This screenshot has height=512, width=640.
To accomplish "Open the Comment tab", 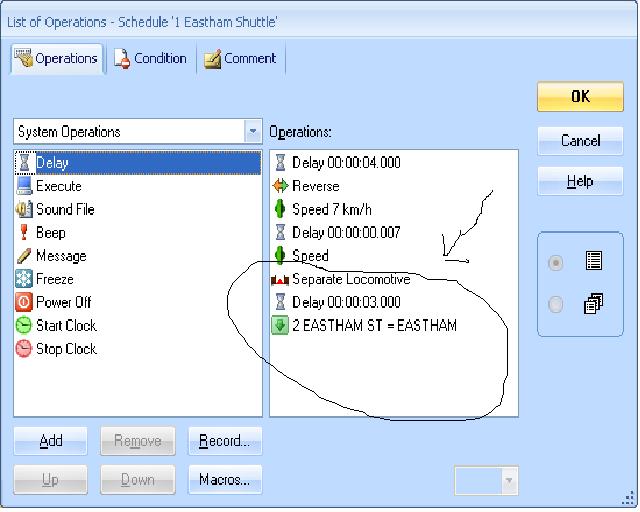I will coord(240,59).
